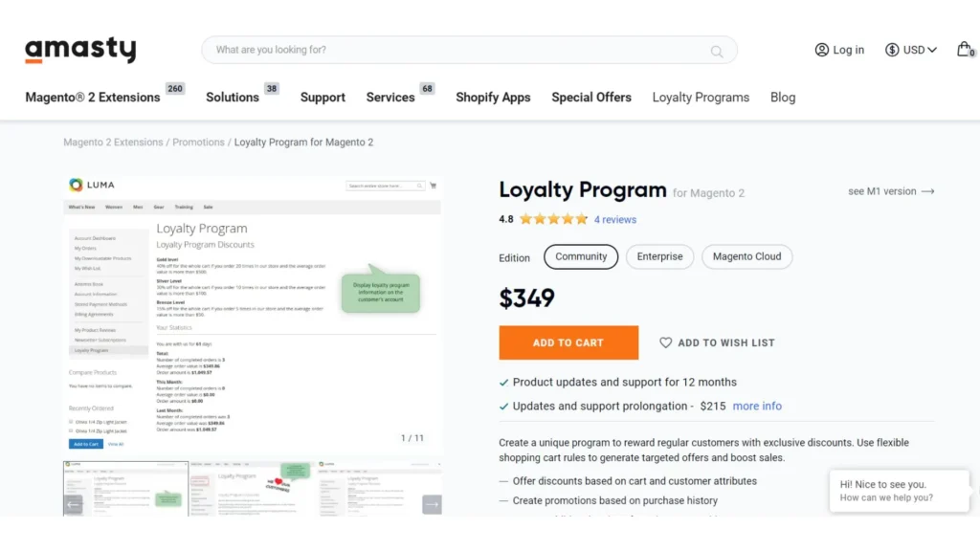Open the chat widget in the bottom corner
Viewport: 980px width, 551px height.
click(x=898, y=490)
